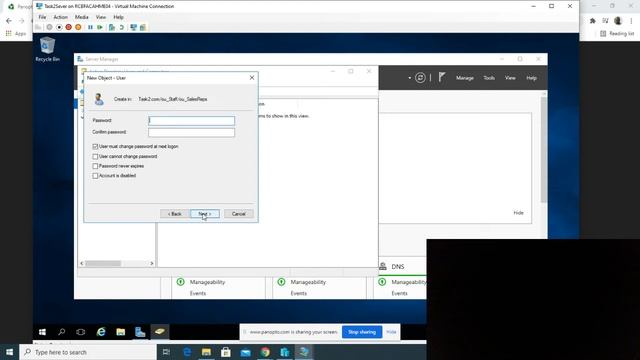Click the Server Manager refresh icon
The width and height of the screenshot is (640, 360).
[x=420, y=78]
